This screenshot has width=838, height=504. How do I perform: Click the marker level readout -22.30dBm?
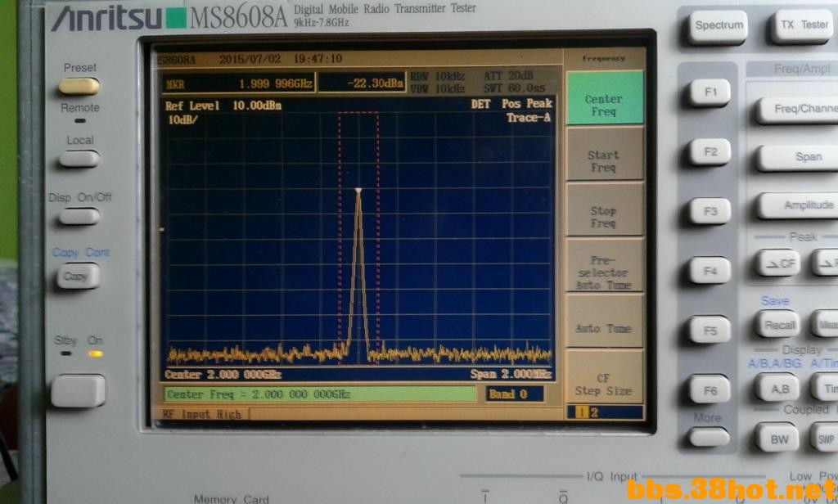point(375,83)
